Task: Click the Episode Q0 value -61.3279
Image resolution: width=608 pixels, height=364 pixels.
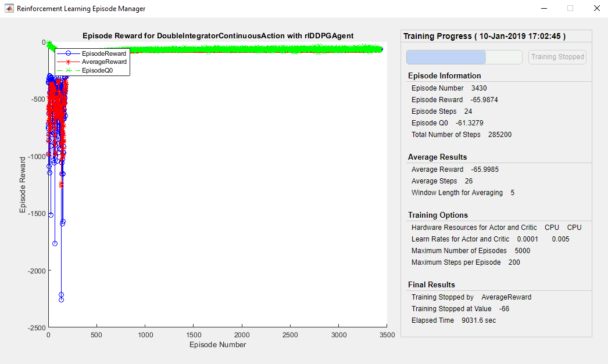Action: (x=469, y=123)
